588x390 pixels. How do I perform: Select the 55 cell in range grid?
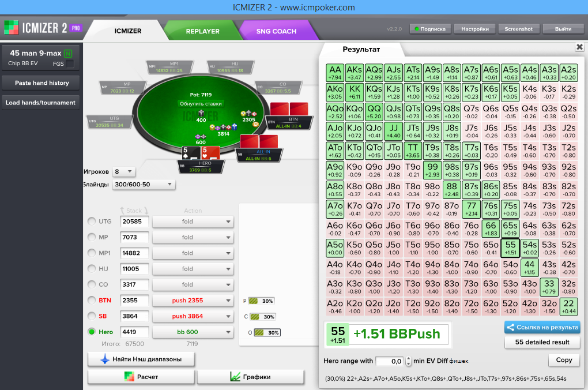coord(510,248)
